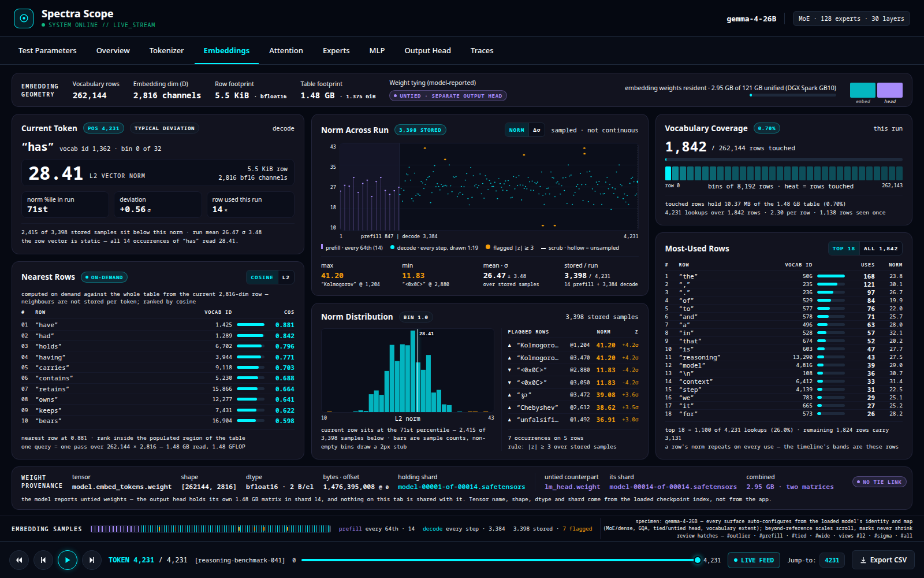The height and width of the screenshot is (578, 924).
Task: Click the UNTIED separate output head badge
Action: [x=448, y=96]
